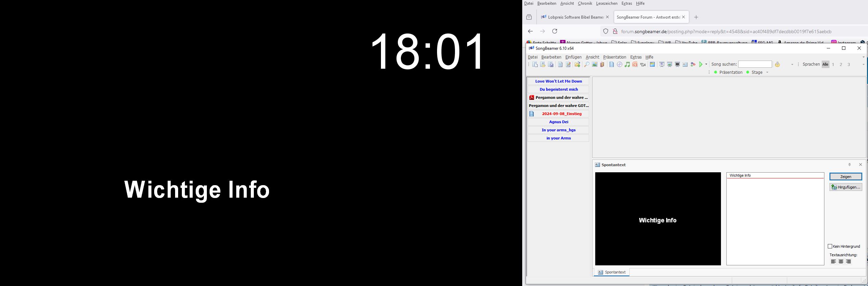Toggle Präsentation output indicator
Image resolution: width=868 pixels, height=286 pixels.
(x=728, y=72)
